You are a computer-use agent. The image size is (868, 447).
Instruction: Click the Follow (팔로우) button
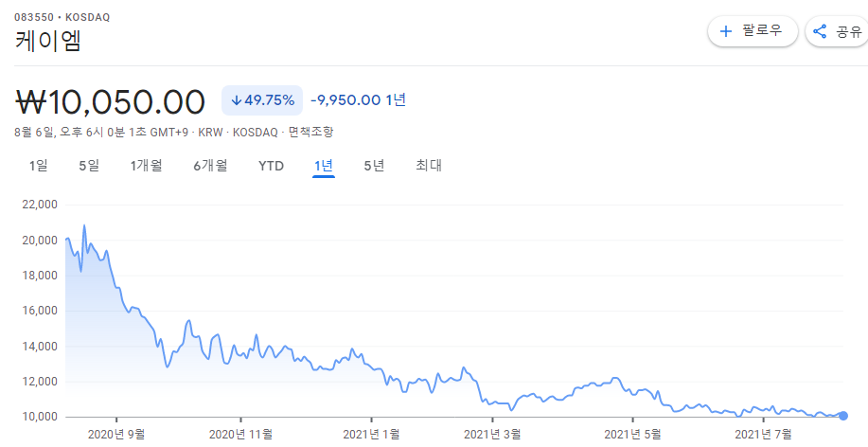753,31
